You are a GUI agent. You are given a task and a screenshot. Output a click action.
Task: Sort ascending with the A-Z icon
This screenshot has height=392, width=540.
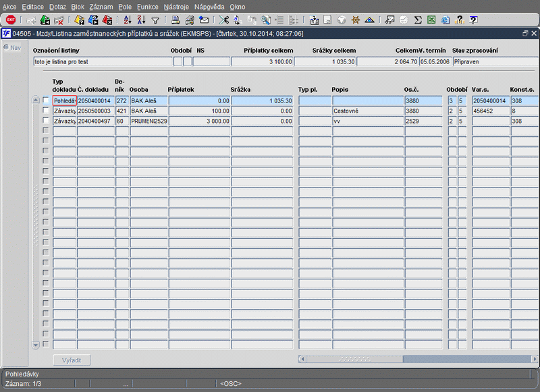point(127,20)
